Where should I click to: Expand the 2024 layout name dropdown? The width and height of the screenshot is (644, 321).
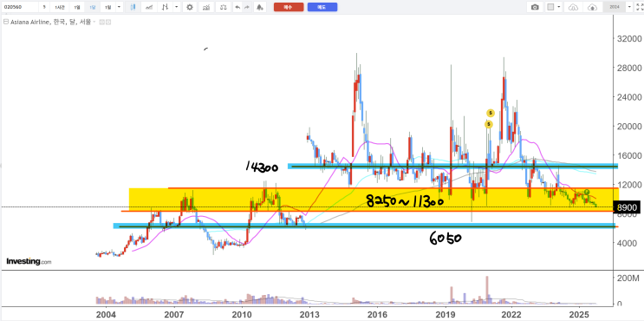point(629,7)
